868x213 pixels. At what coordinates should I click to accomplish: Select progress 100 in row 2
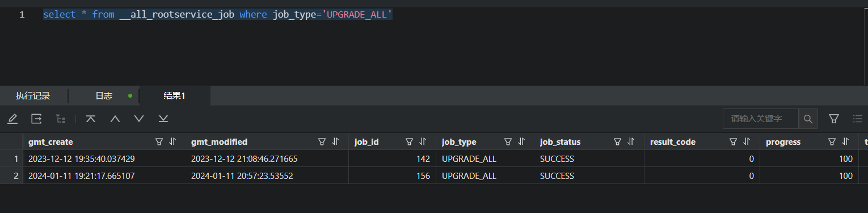pyautogui.click(x=810, y=176)
